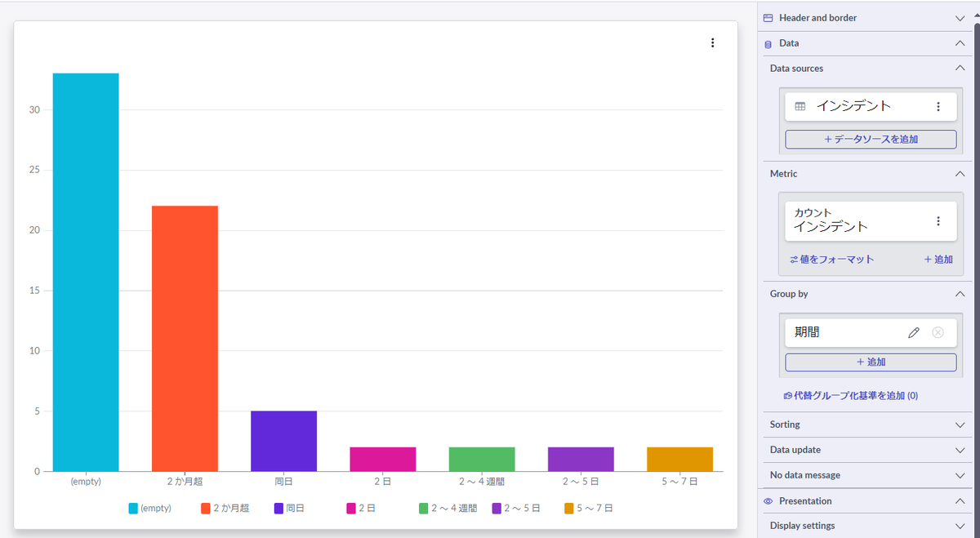This screenshot has width=980, height=538.
Task: Toggle the 2 ～ 4 週間 legend swatch
Action: (x=424, y=508)
